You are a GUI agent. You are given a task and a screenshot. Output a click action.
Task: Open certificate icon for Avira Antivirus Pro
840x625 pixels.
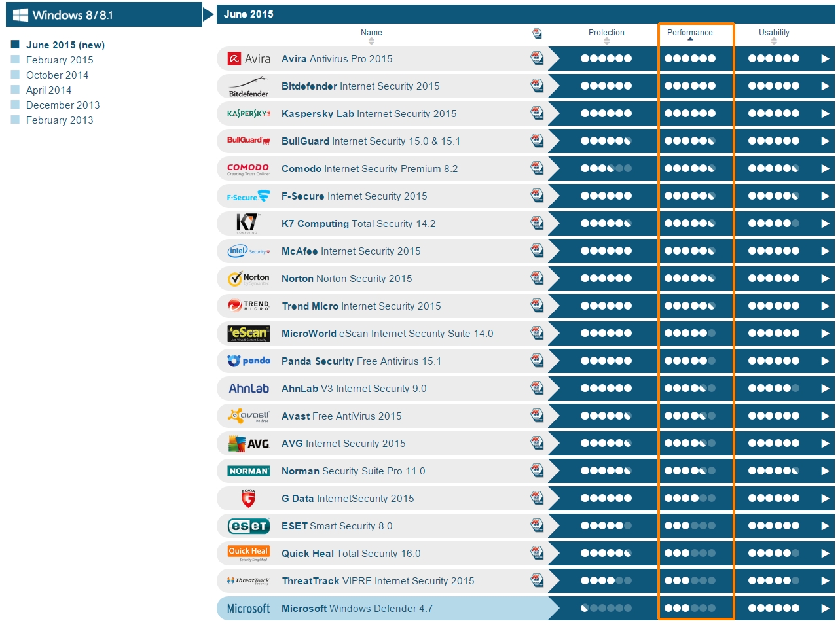(537, 58)
